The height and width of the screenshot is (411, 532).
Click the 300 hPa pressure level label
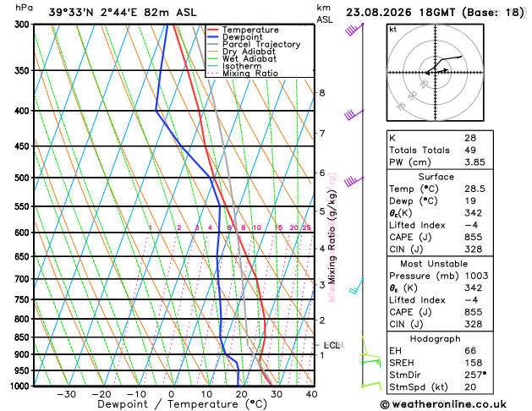point(24,25)
